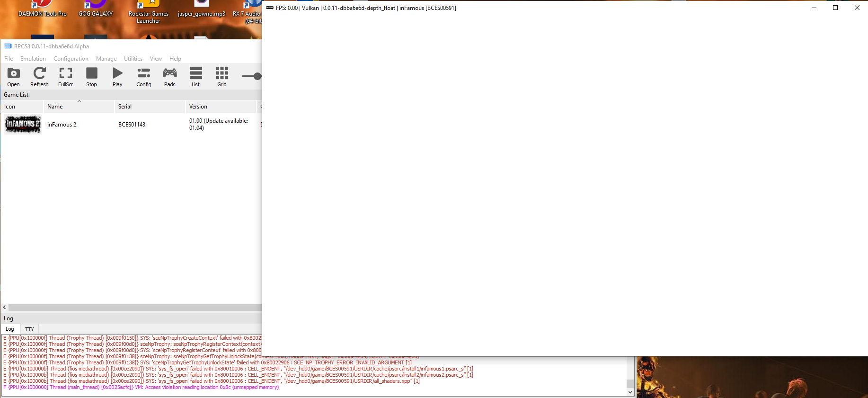This screenshot has width=868, height=398.
Task: Switch to Grid view icon
Action: 221,77
